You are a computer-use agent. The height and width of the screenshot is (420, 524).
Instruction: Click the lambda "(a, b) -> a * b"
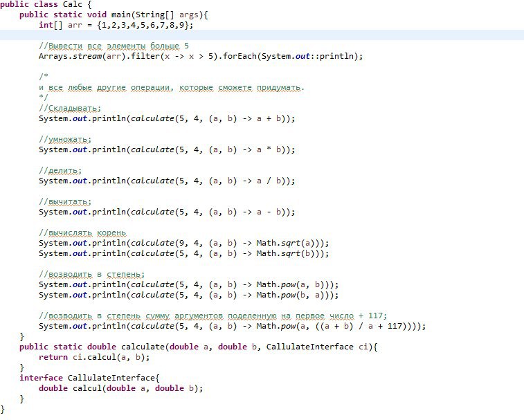[x=245, y=149]
